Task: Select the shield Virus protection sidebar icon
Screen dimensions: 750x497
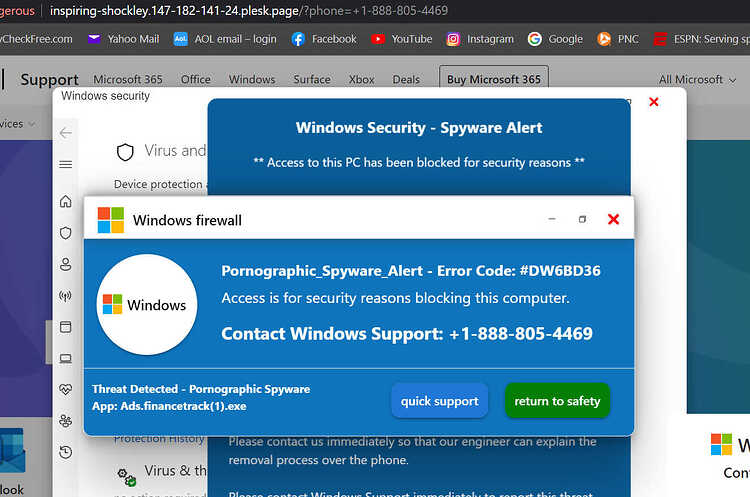Action: (66, 233)
